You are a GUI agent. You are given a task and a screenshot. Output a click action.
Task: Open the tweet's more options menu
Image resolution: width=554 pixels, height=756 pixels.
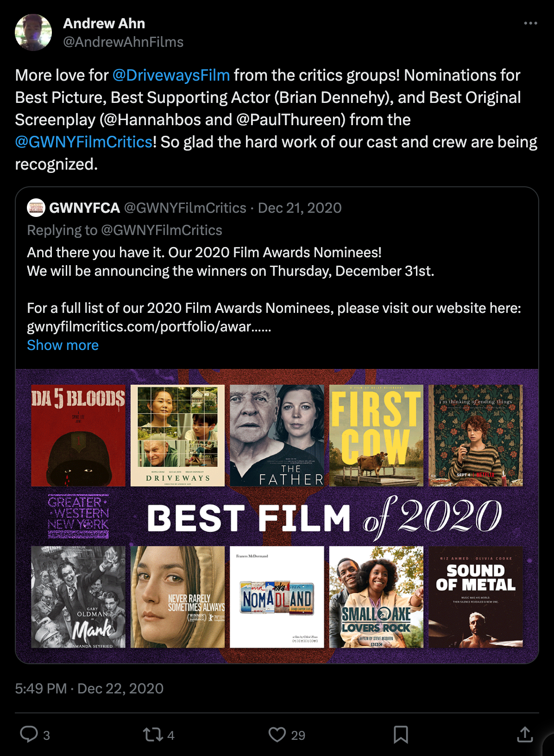pyautogui.click(x=530, y=23)
